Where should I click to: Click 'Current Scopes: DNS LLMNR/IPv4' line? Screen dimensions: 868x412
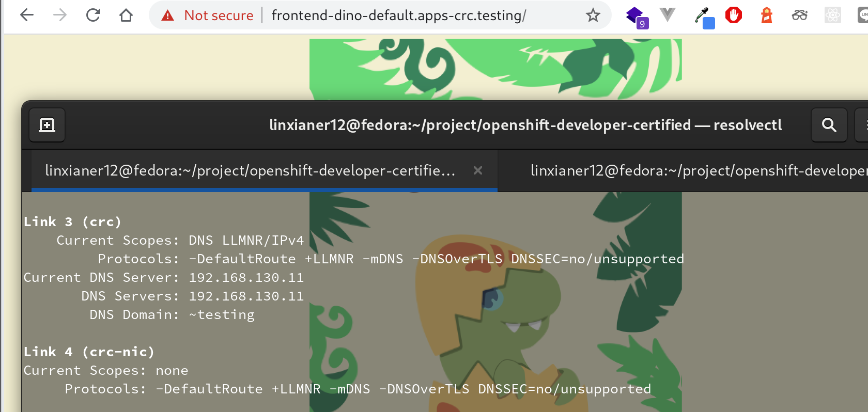point(180,241)
